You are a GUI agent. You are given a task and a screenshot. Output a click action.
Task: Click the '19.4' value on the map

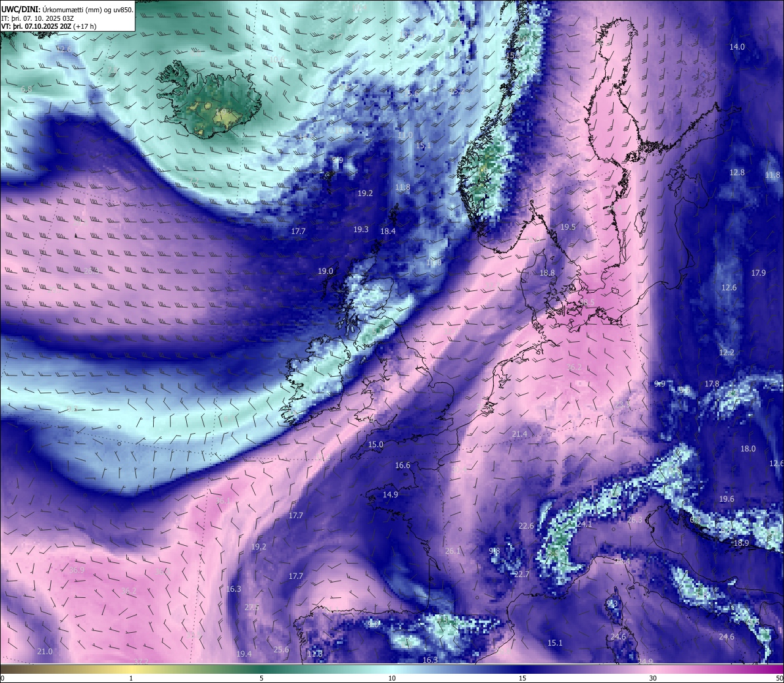pos(244,654)
